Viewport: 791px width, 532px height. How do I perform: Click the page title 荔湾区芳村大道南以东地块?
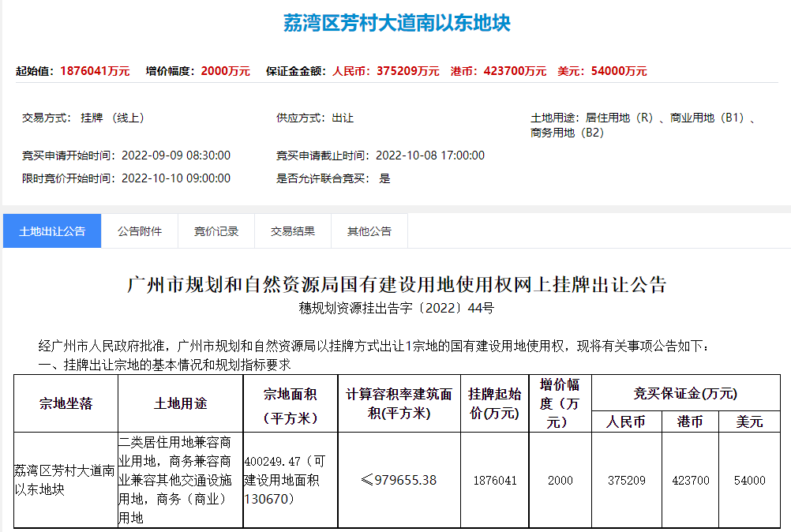pyautogui.click(x=396, y=23)
